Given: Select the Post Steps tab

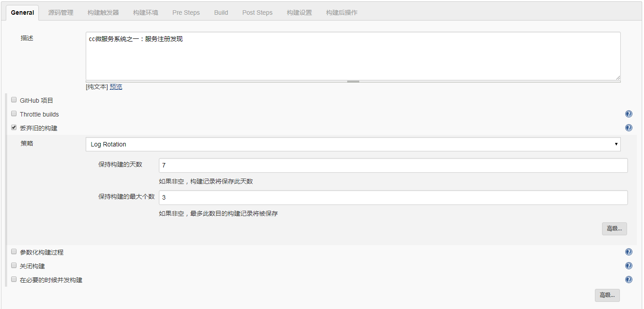Looking at the screenshot, I should tap(258, 13).
